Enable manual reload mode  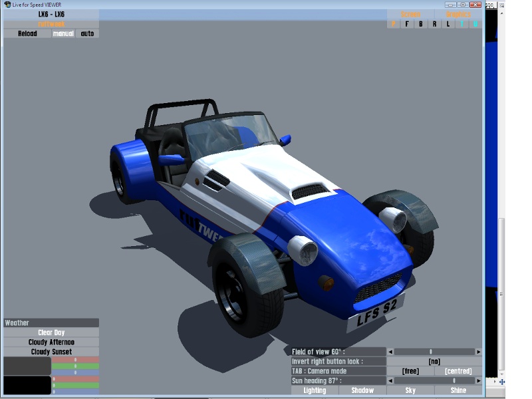(x=63, y=33)
